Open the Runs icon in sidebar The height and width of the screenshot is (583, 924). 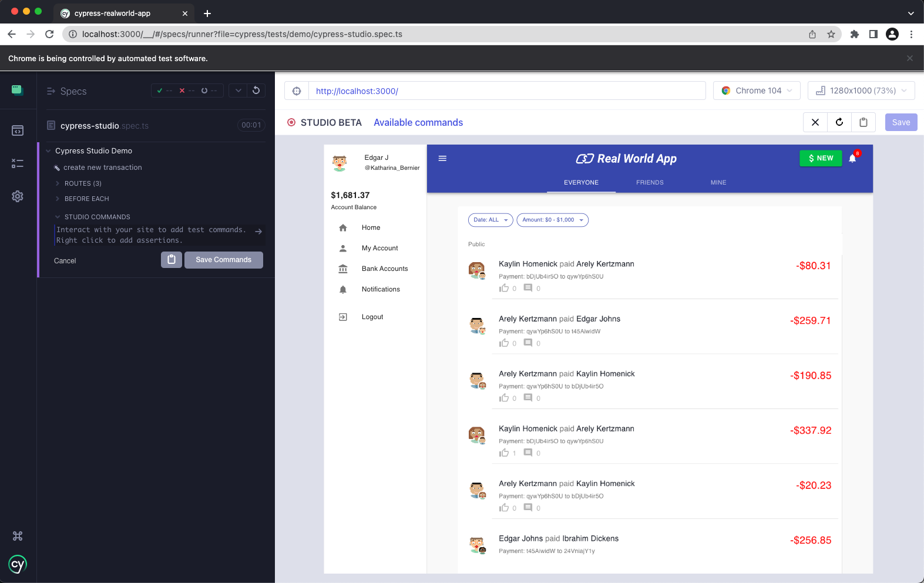18,163
